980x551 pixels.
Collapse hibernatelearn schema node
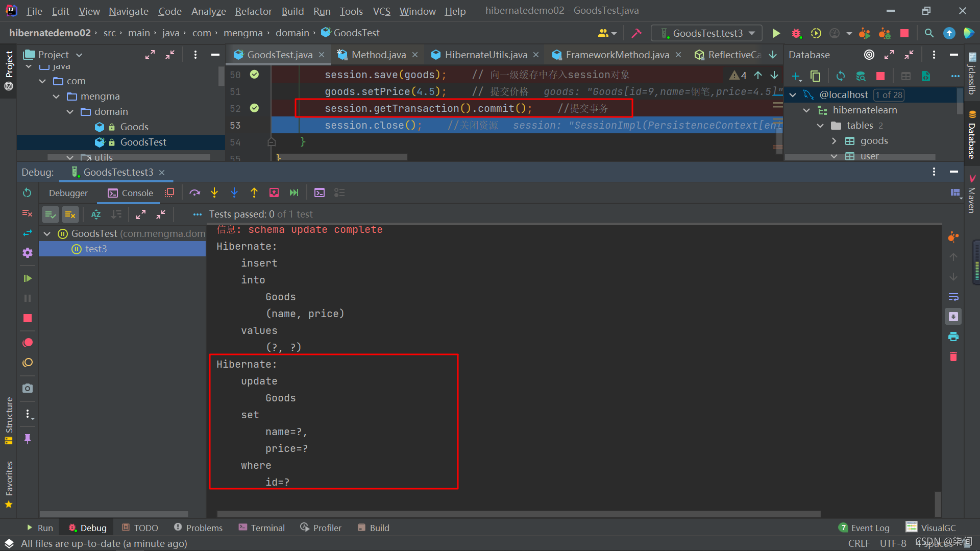[806, 110]
